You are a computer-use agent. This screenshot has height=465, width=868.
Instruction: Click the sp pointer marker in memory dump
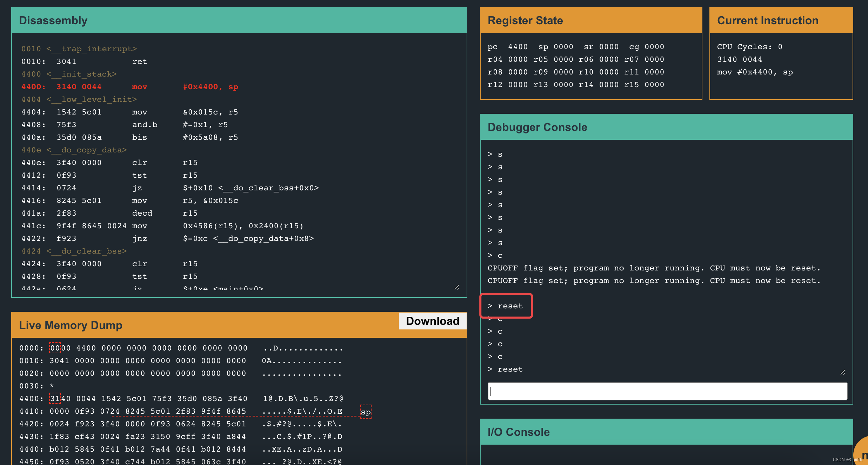coord(366,412)
